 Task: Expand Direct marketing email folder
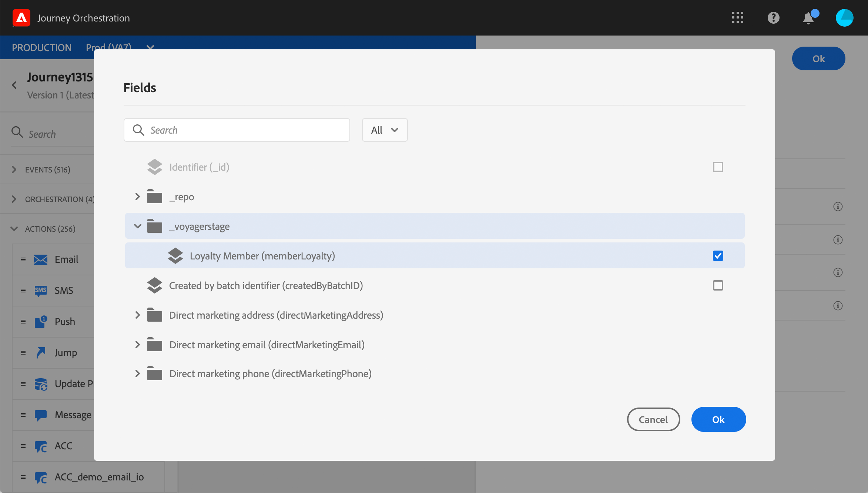(x=137, y=345)
